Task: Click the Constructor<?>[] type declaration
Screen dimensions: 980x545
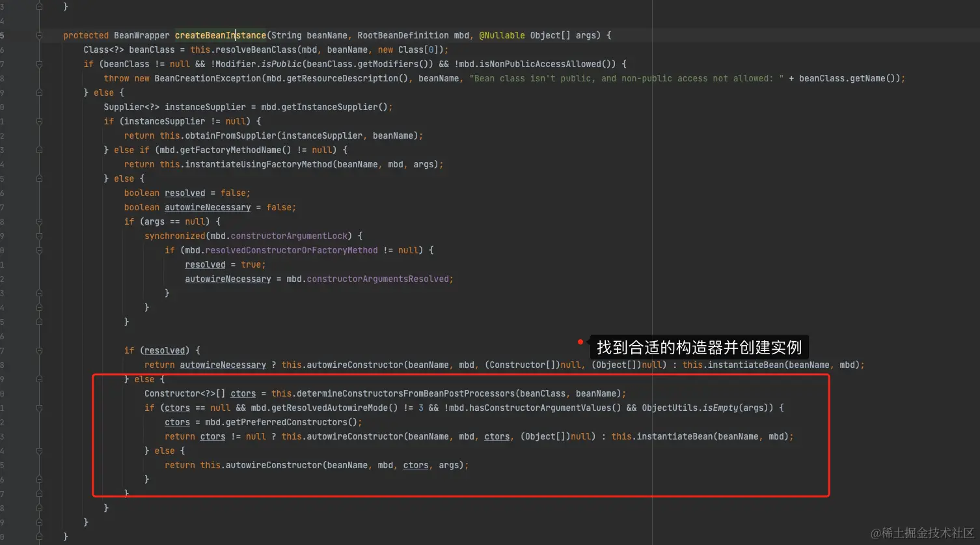Action: pos(185,393)
